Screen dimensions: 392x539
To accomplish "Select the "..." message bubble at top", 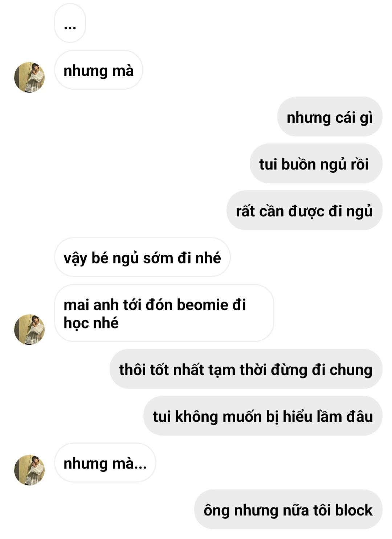I will [70, 23].
